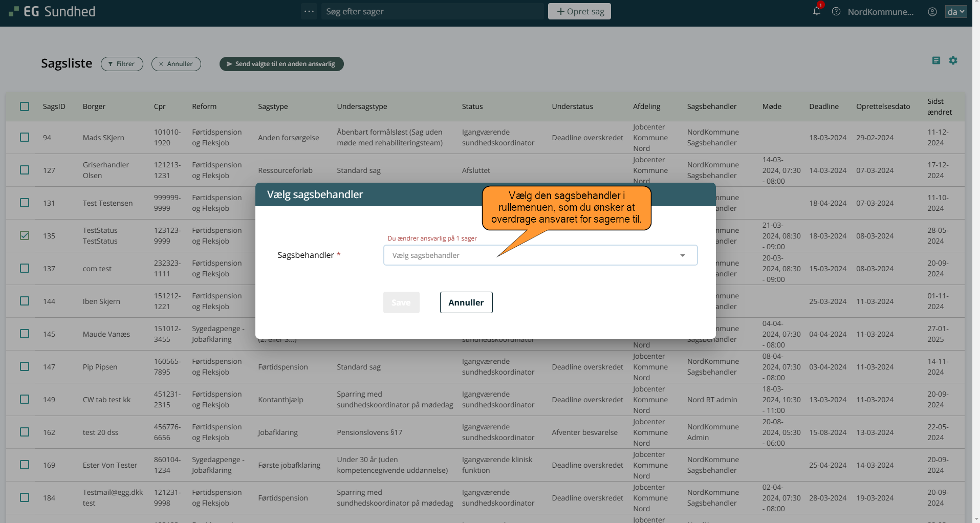Click the Søg efter sager search field
Viewport: 980px width, 523px height.
point(432,11)
